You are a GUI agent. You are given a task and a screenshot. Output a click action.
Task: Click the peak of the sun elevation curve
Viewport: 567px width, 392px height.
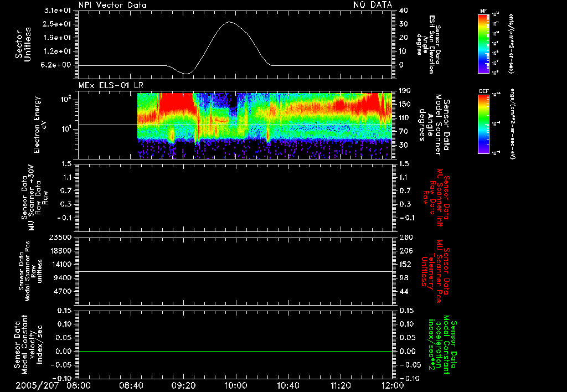click(x=229, y=22)
